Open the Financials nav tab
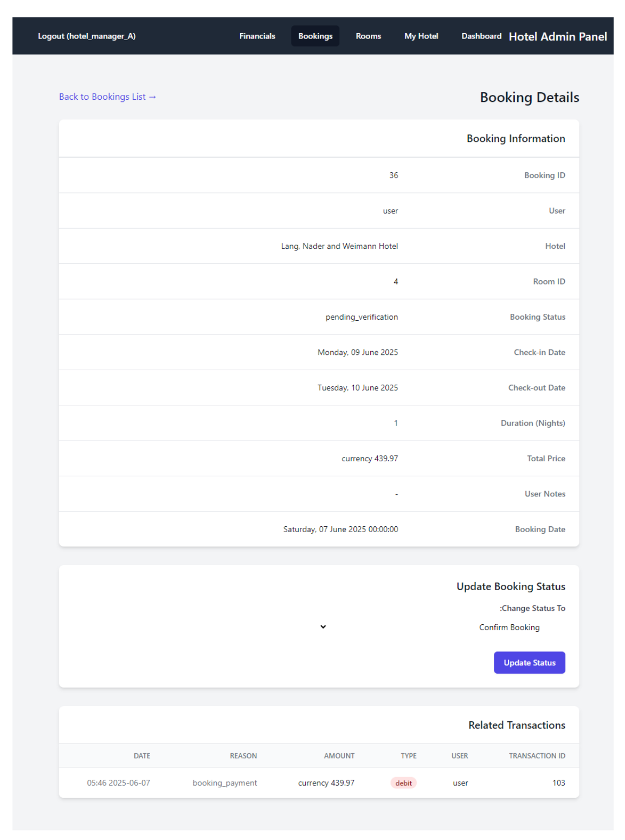 point(257,36)
